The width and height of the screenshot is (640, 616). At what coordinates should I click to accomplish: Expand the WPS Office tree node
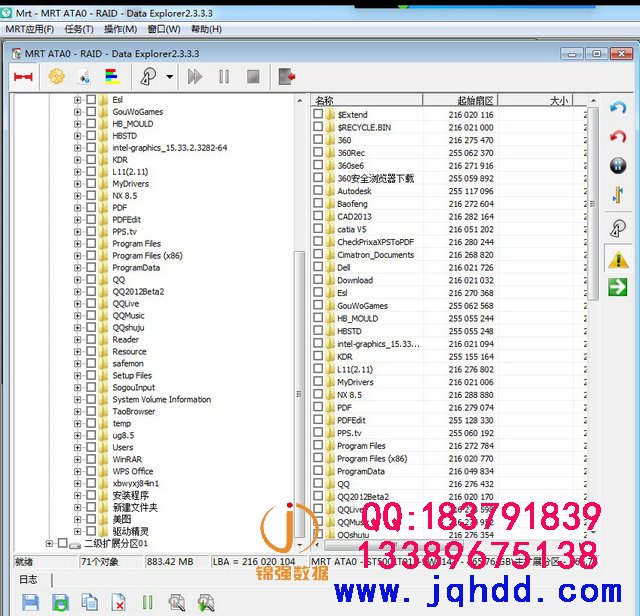pos(77,471)
